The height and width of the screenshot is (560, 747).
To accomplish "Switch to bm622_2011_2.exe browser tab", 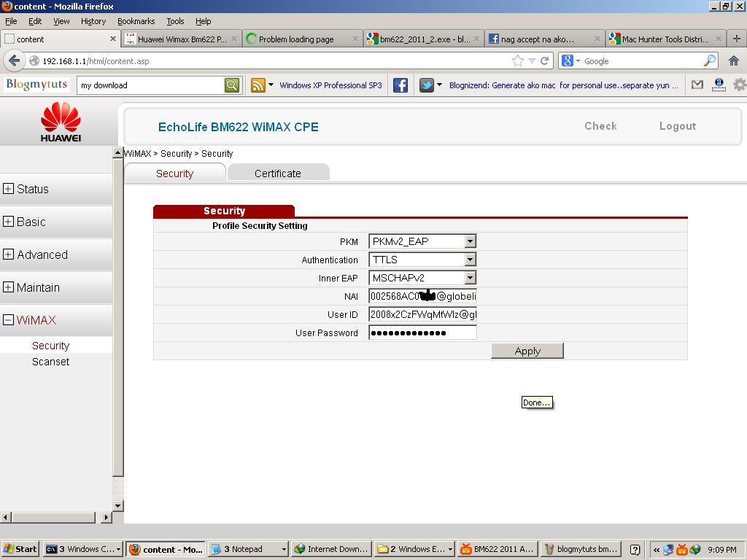I will (x=424, y=39).
